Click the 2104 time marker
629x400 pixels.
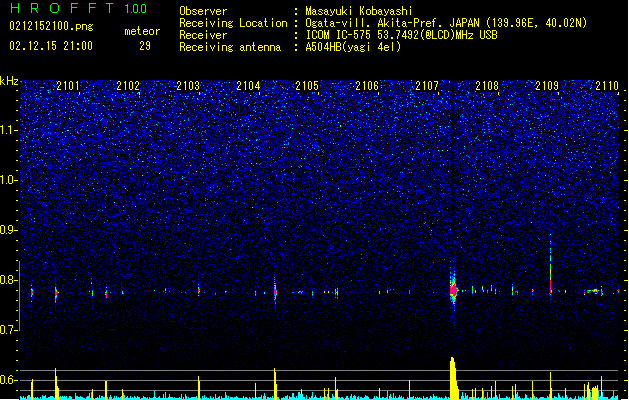pyautogui.click(x=248, y=85)
